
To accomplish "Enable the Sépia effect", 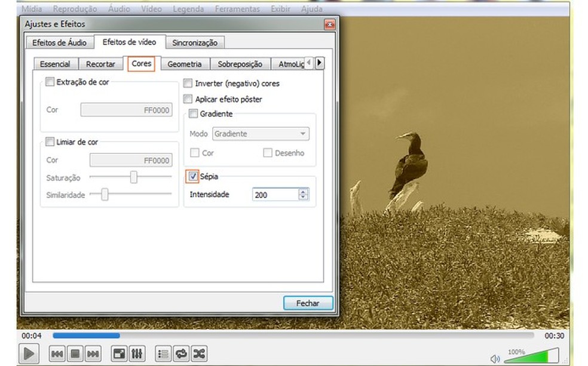I will pyautogui.click(x=192, y=176).
